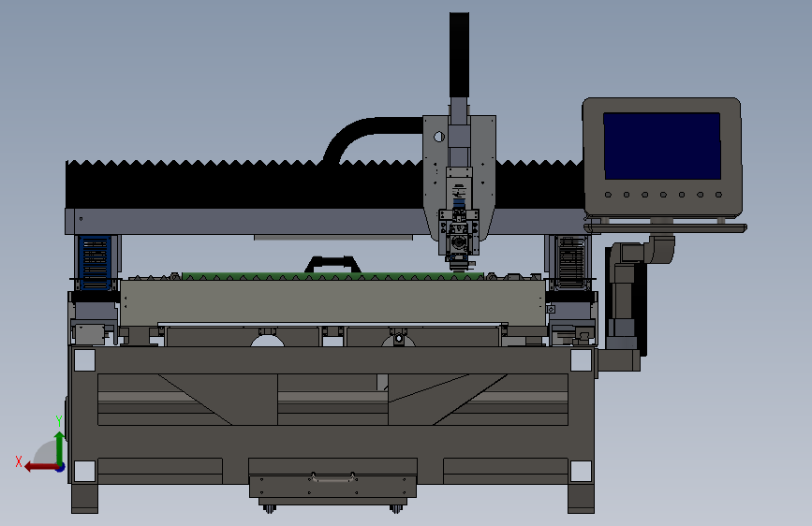The height and width of the screenshot is (526, 812).
Task: Click the red X axis arrow of the triad
Action: coord(41,467)
